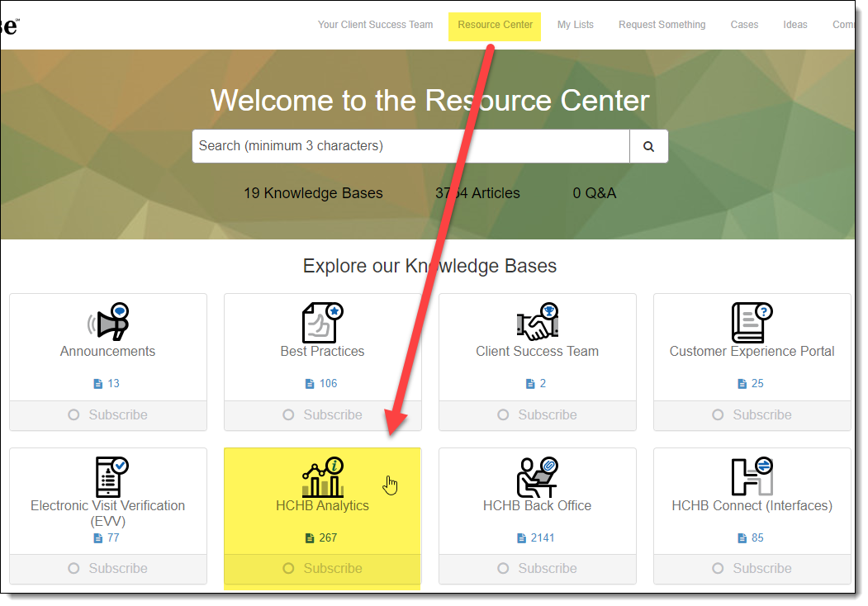Open the HCHB Back Office title link
868x606 pixels.
tap(538, 506)
